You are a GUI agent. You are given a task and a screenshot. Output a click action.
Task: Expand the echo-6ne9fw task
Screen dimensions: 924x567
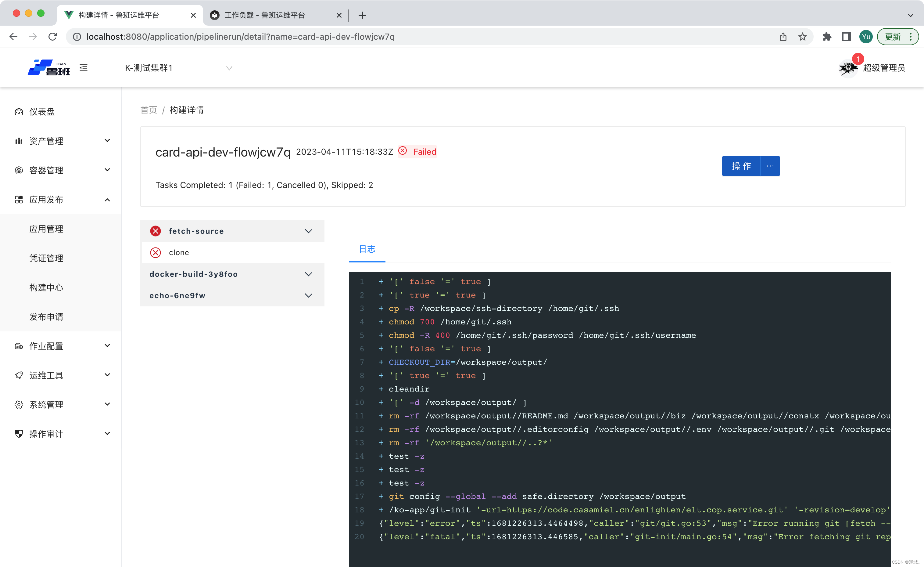click(308, 296)
